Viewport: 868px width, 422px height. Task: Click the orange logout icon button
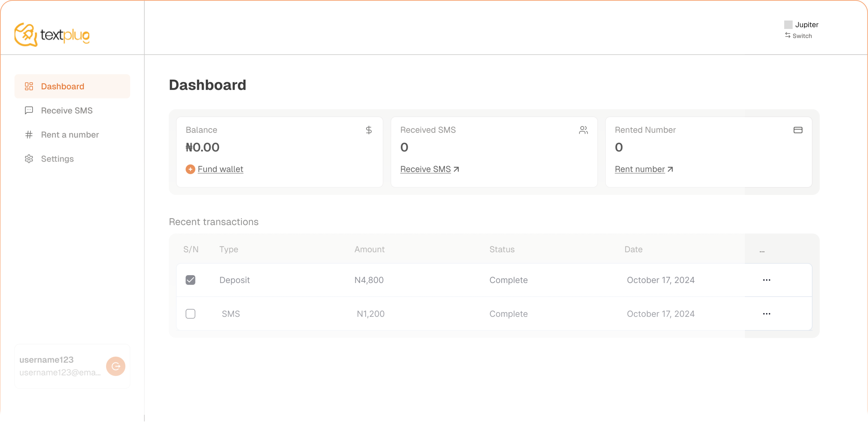tap(116, 366)
